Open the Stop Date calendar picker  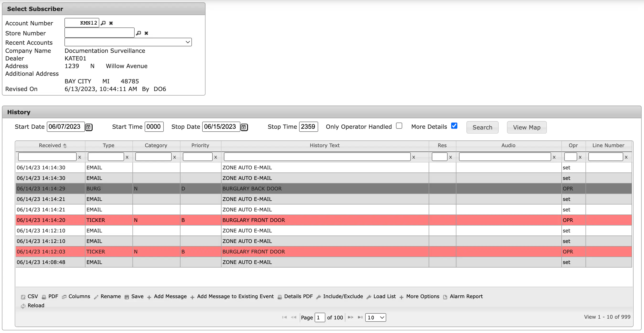pos(244,127)
